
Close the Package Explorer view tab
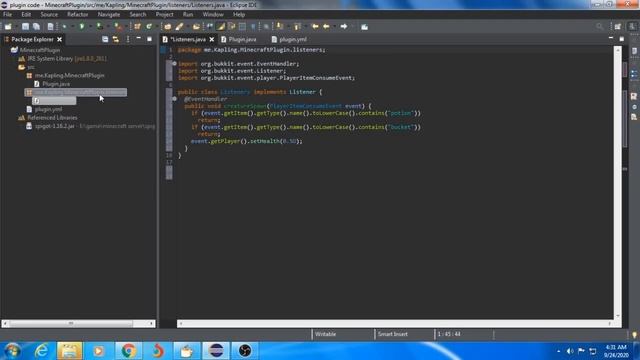[60, 39]
